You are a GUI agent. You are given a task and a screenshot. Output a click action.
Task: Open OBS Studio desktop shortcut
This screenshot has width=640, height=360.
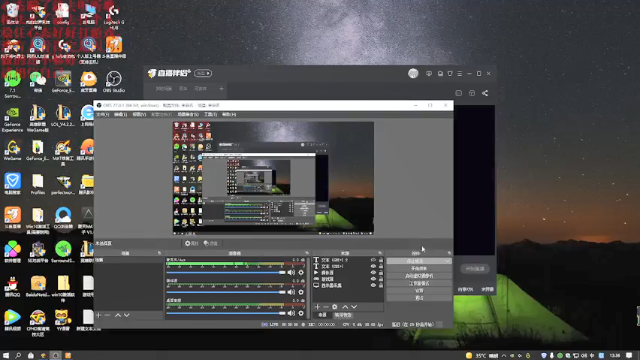[113, 82]
